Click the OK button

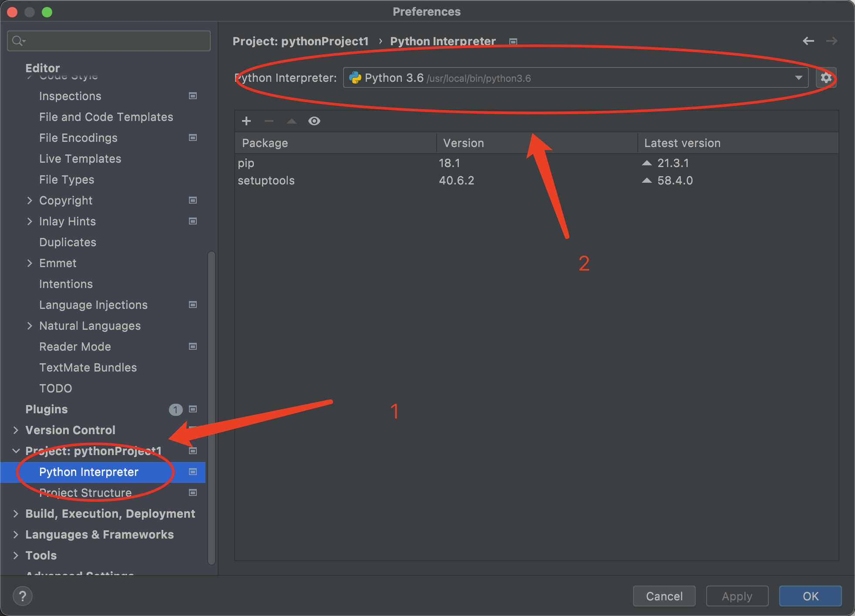click(x=810, y=596)
